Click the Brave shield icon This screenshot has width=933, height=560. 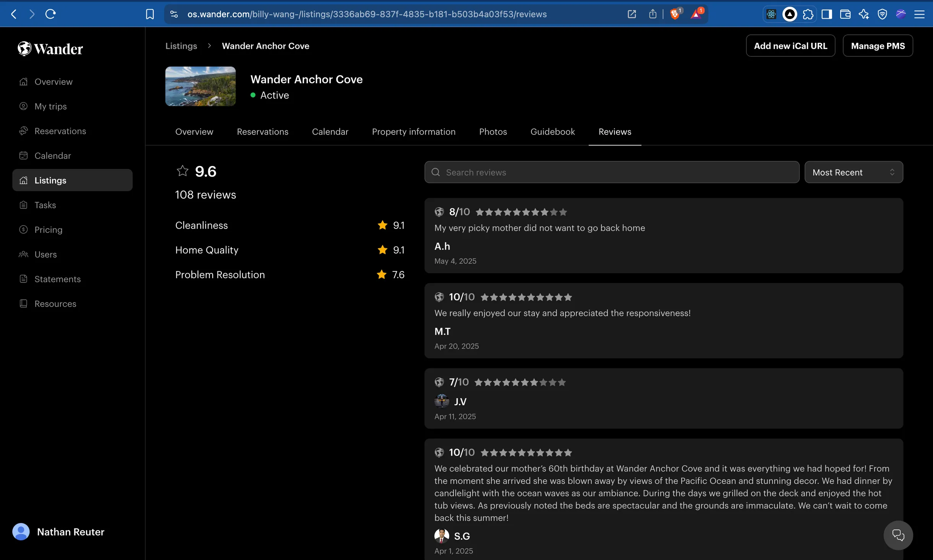tap(675, 14)
